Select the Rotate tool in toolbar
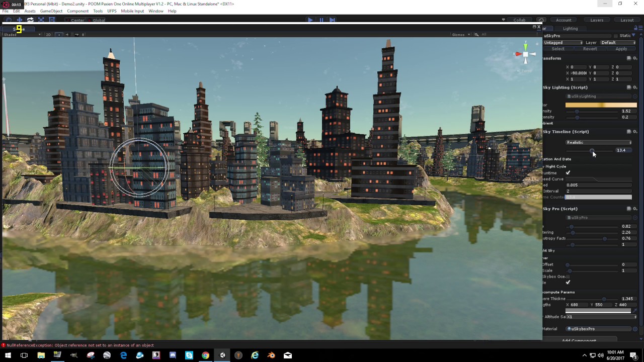The image size is (644, 362). (x=30, y=20)
